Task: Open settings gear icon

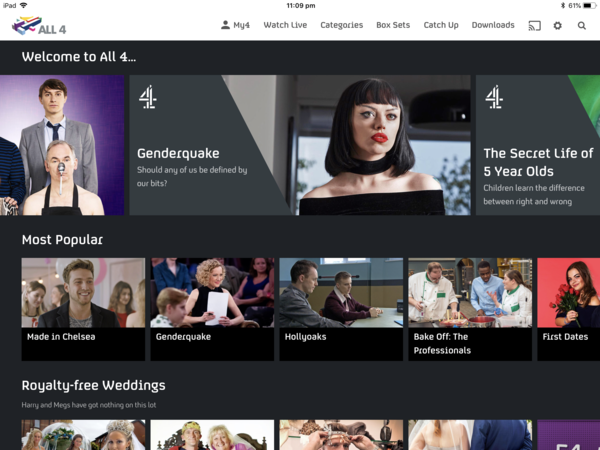Action: point(558,26)
